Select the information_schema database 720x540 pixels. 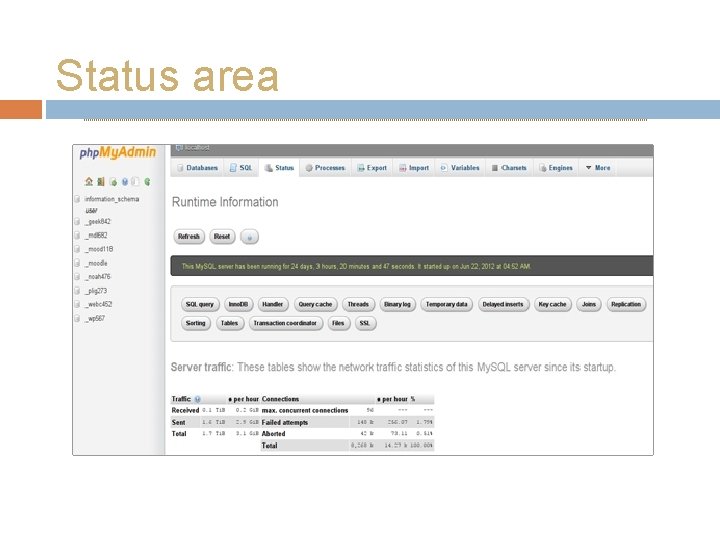(112, 199)
